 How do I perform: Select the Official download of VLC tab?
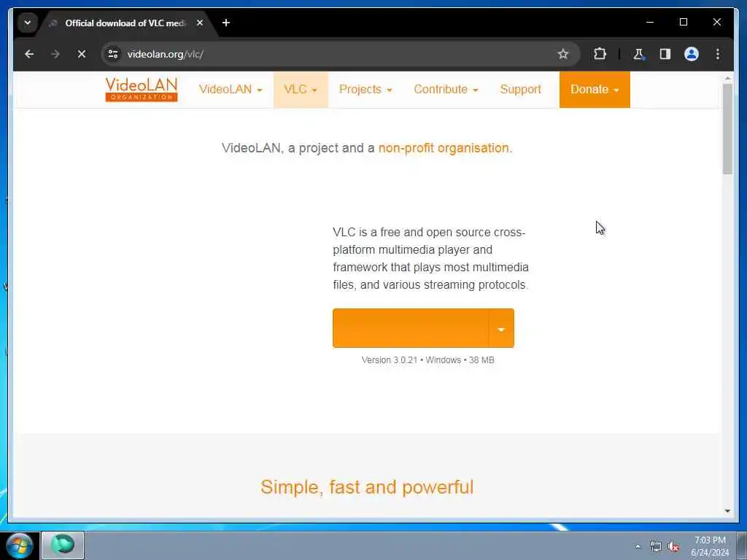(125, 23)
